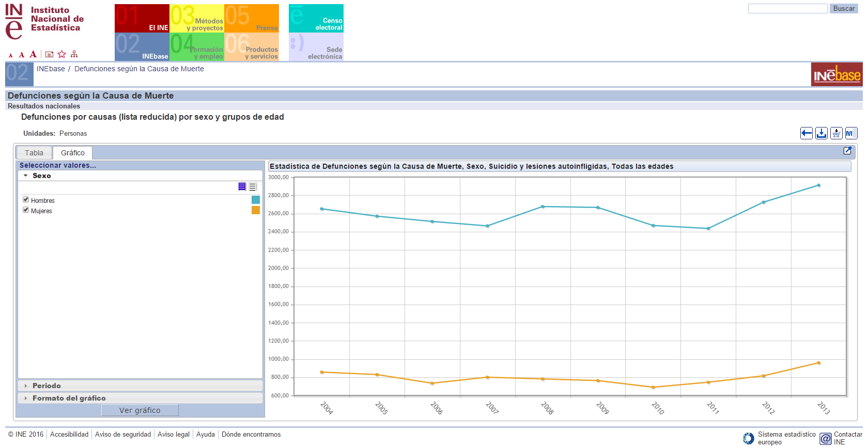Image resolution: width=868 pixels, height=447 pixels.
Task: Open the newsletter card icon next to star
Action: [x=50, y=54]
